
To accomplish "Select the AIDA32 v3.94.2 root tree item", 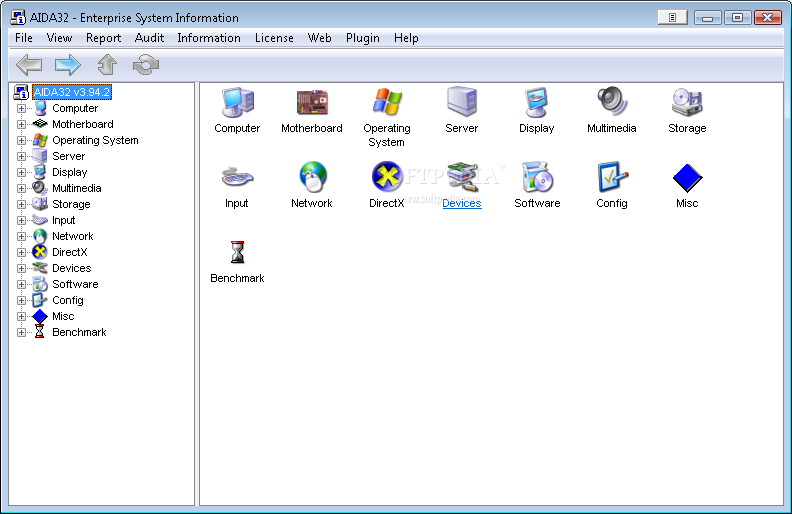I will pyautogui.click(x=72, y=92).
